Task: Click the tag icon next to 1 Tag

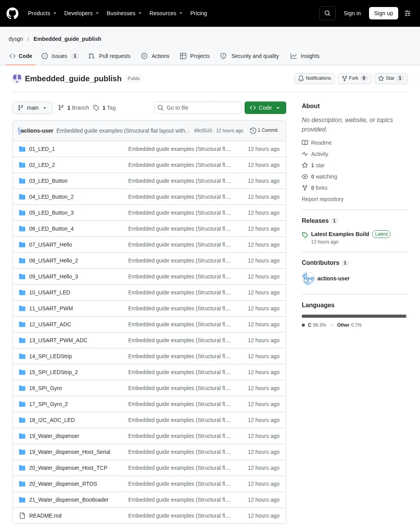Action: coord(96,108)
